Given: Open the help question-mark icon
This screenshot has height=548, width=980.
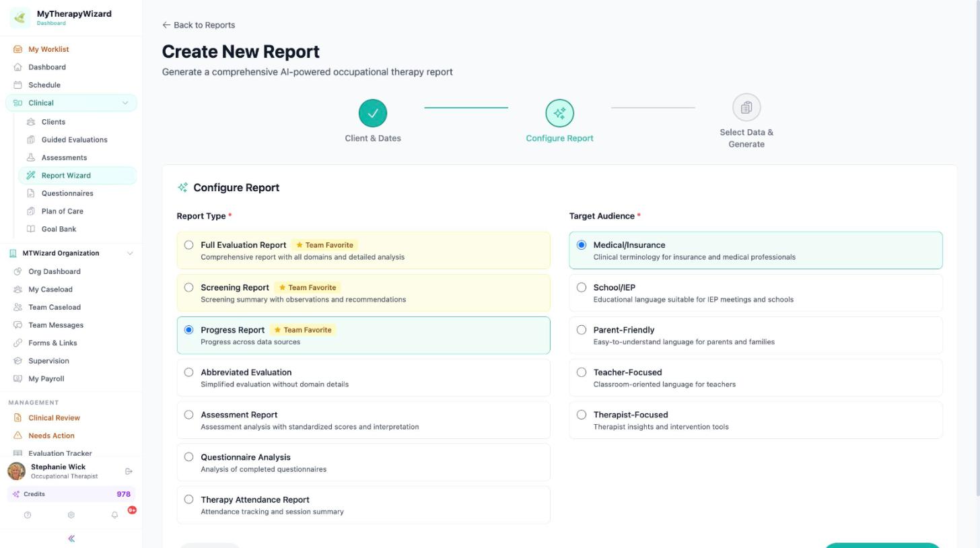Looking at the screenshot, I should (28, 515).
